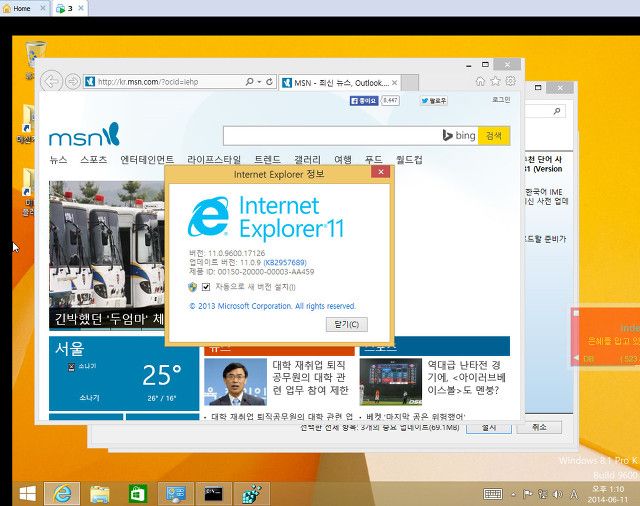Open the Action Center flag icon

527,495
